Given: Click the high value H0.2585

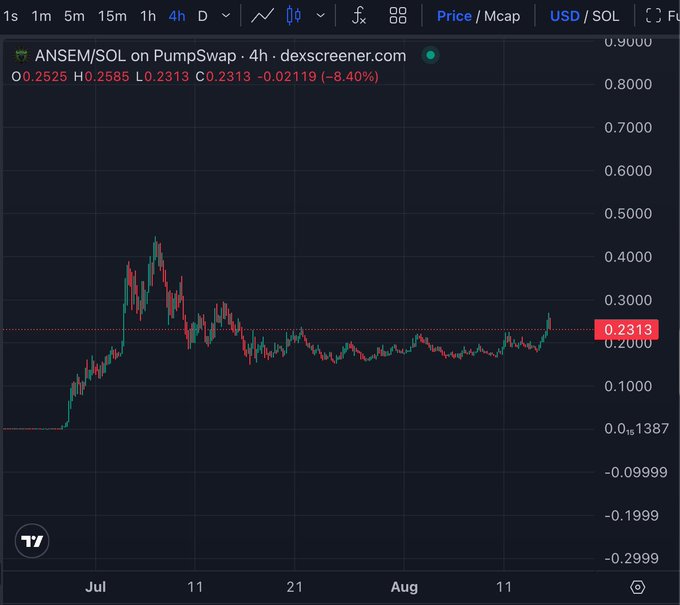Looking at the screenshot, I should 101,77.
